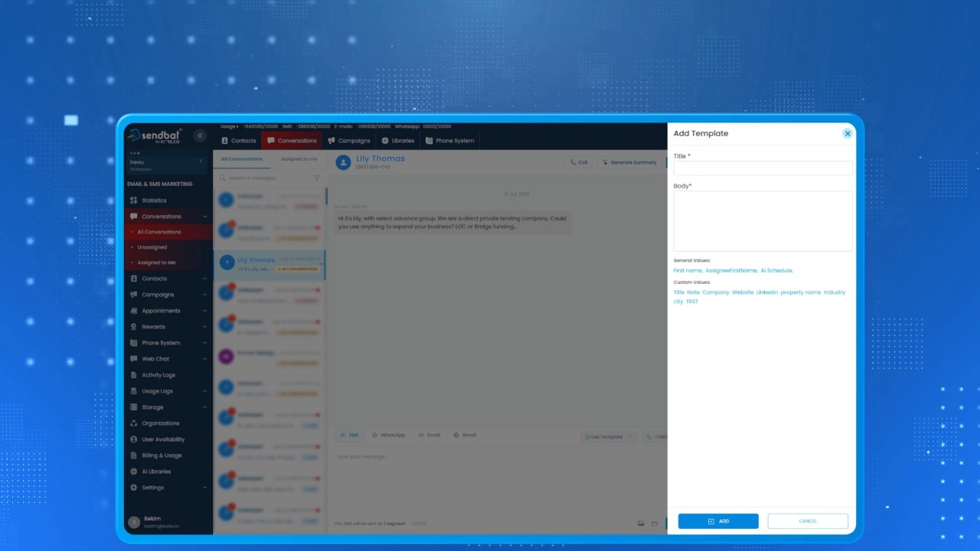Insert the AssigneeFirstName value

point(731,271)
